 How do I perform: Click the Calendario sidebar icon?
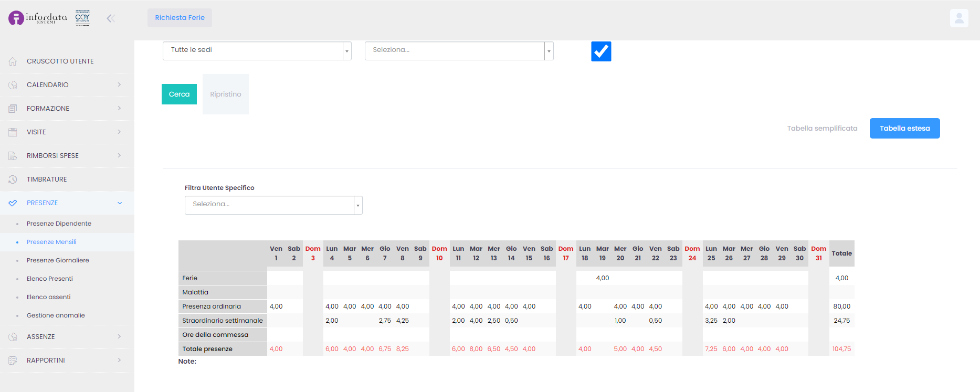tap(13, 85)
